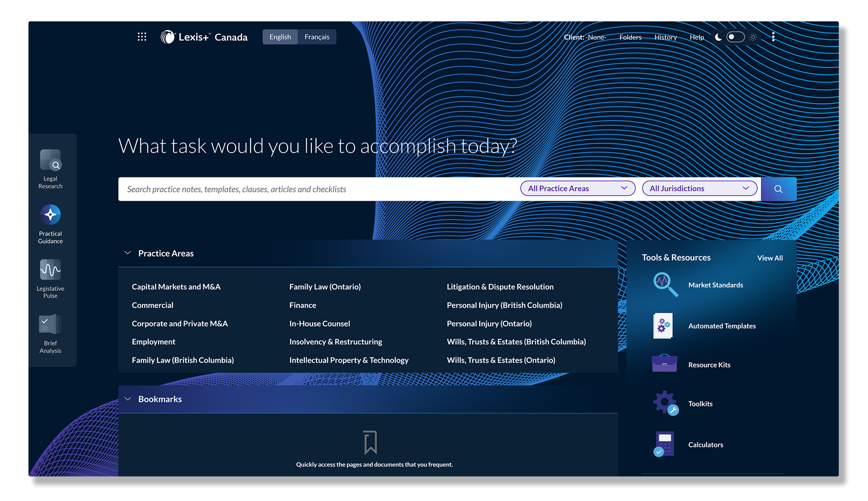Open the Legal Research sidebar icon

coord(50,160)
